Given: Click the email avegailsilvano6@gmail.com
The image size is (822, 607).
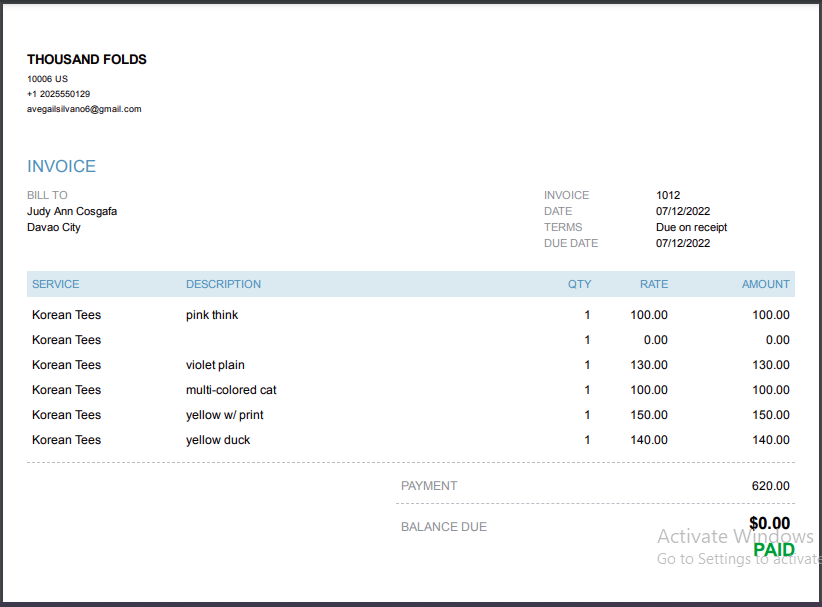Looking at the screenshot, I should [x=84, y=109].
